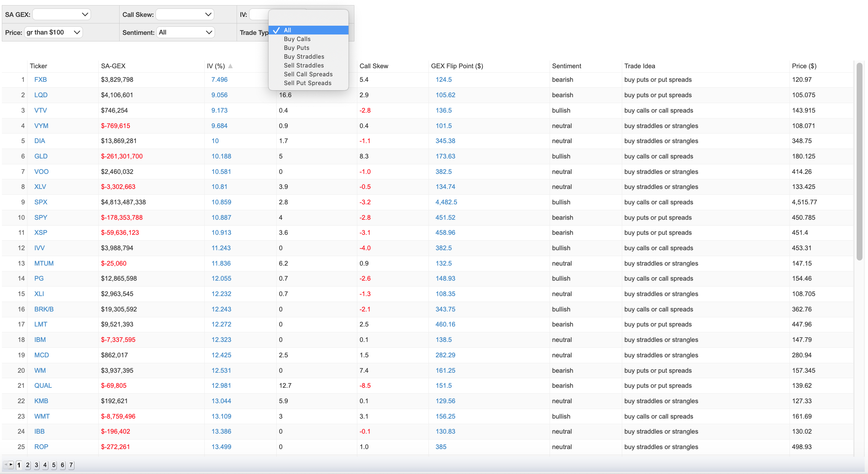This screenshot has height=474, width=868.
Task: Open the Call Skew filter dropdown
Action: click(185, 15)
